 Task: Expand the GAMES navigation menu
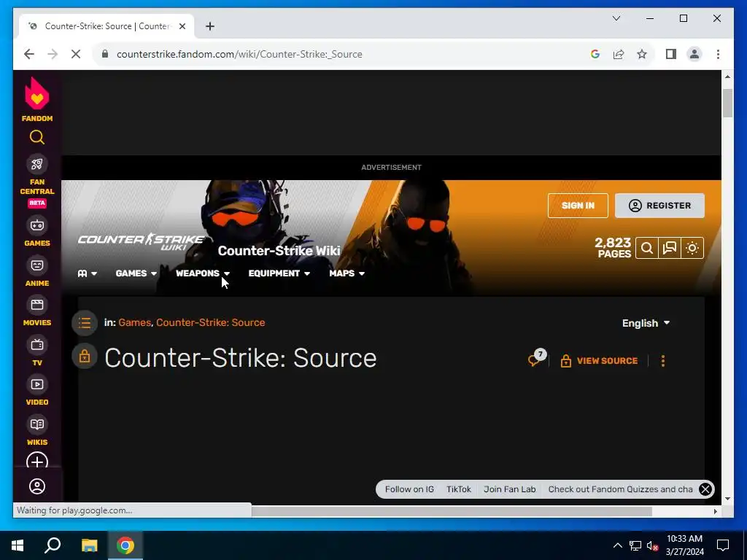coord(136,273)
